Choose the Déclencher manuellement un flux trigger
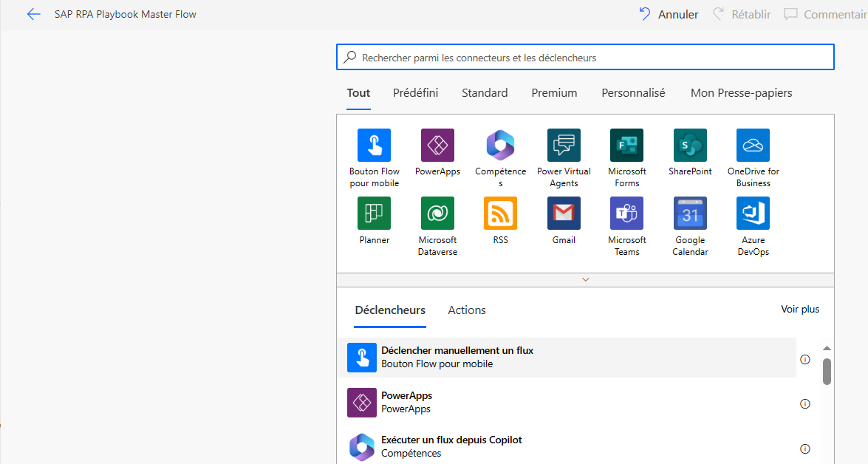 click(567, 357)
